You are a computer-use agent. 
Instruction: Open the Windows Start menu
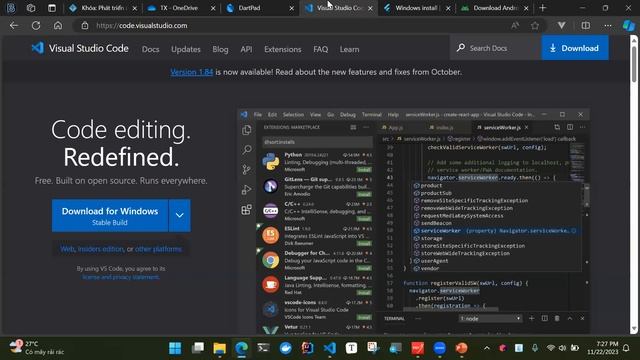pos(175,348)
